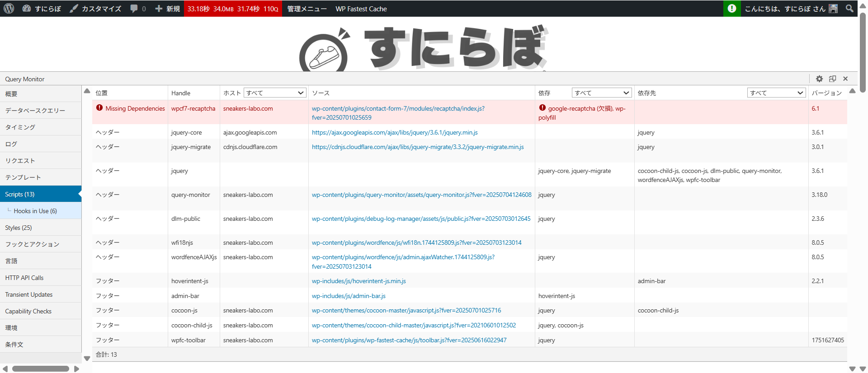Select the タイミング panel
This screenshot has width=868, height=373.
point(41,127)
